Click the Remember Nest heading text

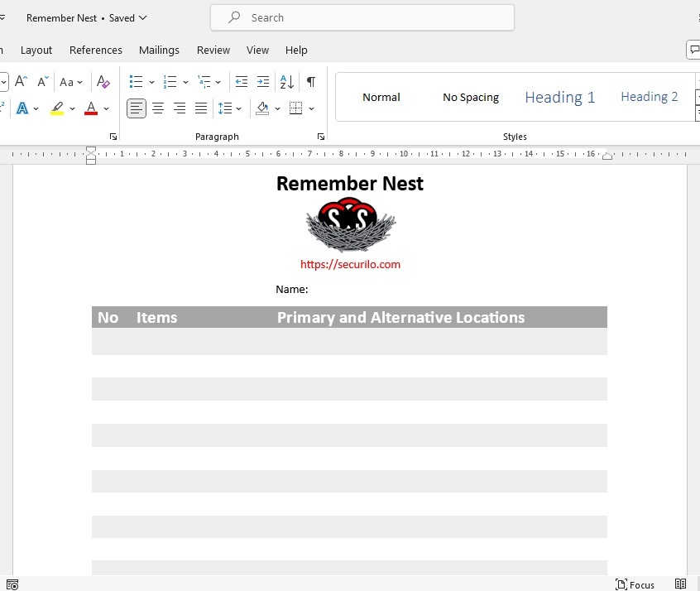coord(349,184)
